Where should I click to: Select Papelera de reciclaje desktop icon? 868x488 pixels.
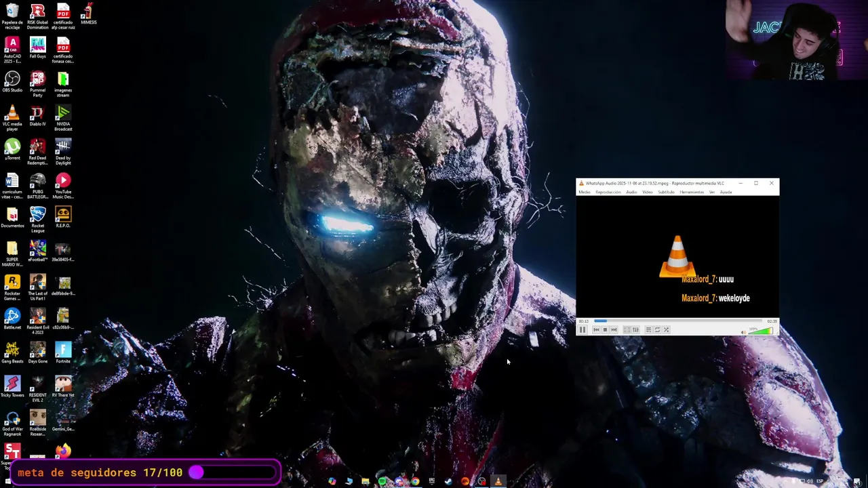12,17
